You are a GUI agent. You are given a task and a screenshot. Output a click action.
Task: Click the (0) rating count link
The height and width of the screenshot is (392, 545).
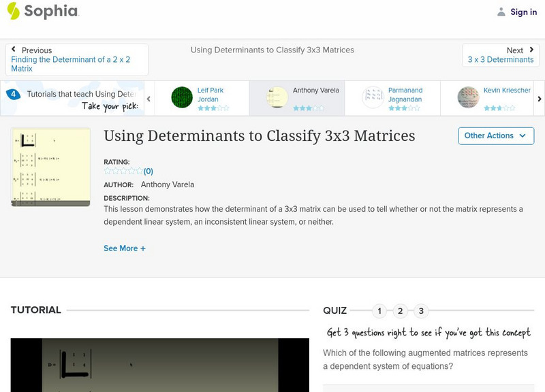point(149,171)
